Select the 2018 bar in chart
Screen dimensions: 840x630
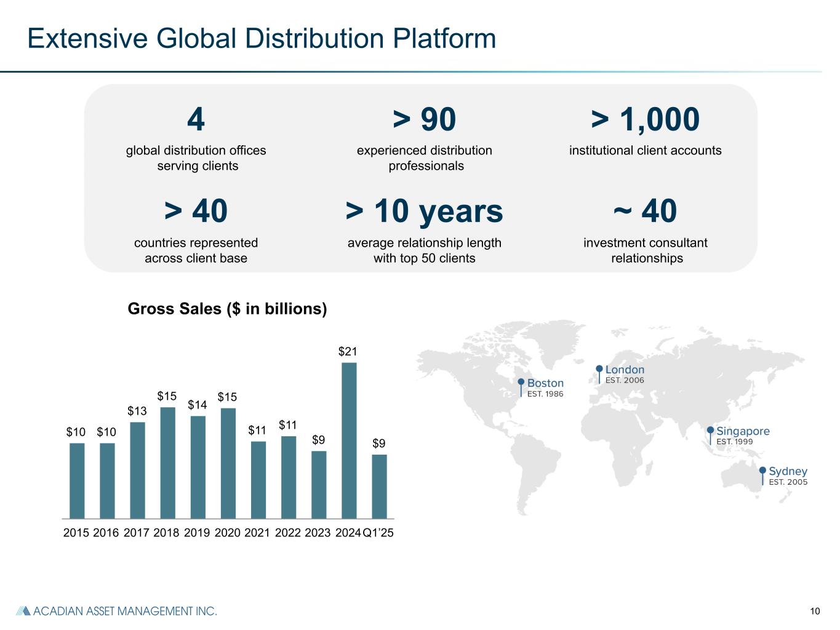(167, 462)
